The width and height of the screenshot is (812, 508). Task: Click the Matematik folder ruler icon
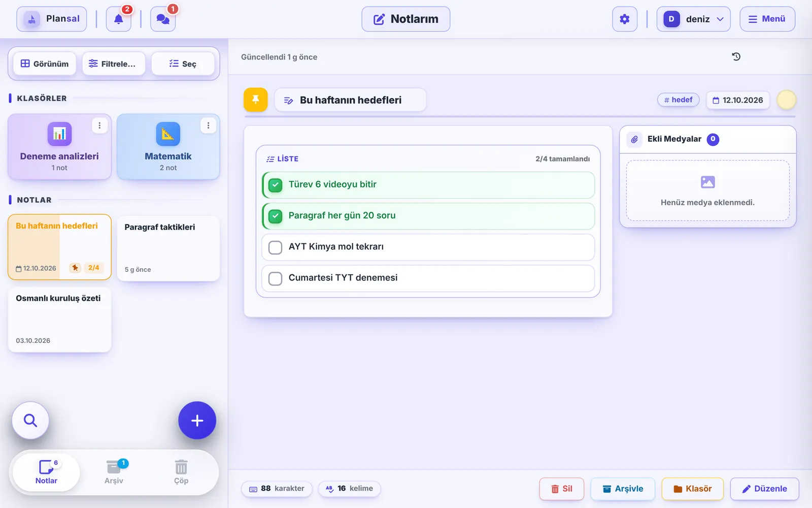tap(168, 134)
